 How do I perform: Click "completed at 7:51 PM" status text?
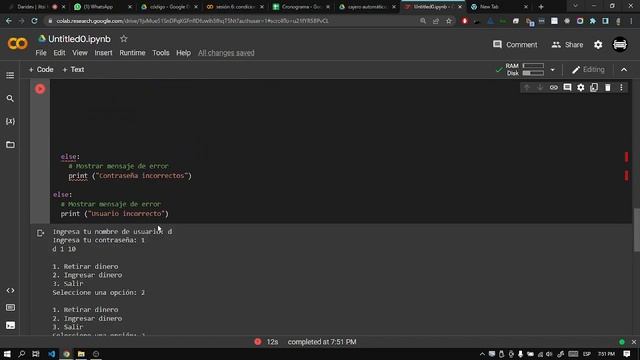pos(322,342)
